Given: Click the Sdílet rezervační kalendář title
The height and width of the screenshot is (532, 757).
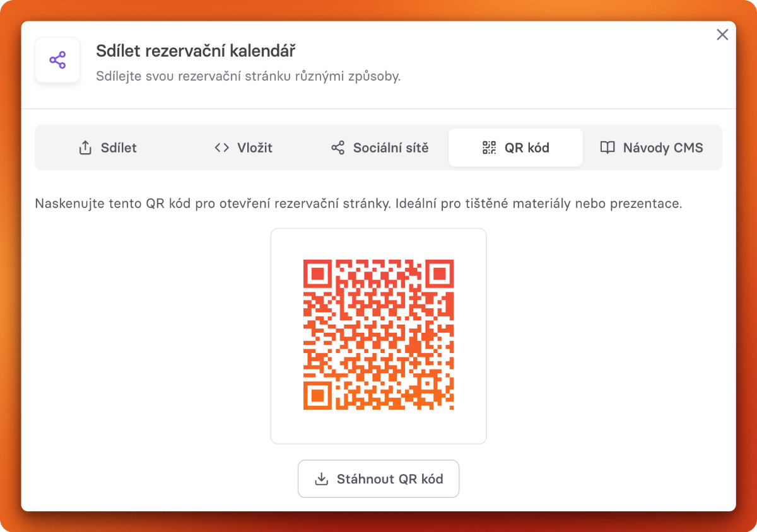Looking at the screenshot, I should tap(196, 50).
